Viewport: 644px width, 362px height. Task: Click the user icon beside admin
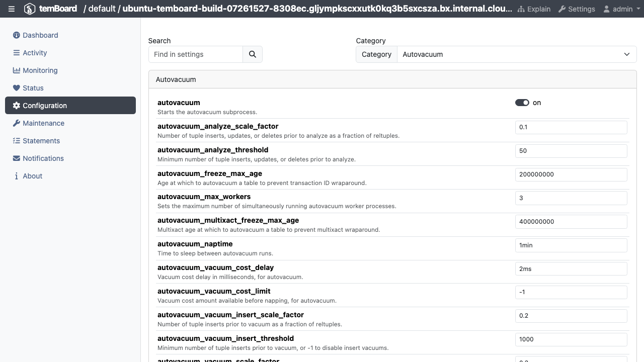coord(606,9)
